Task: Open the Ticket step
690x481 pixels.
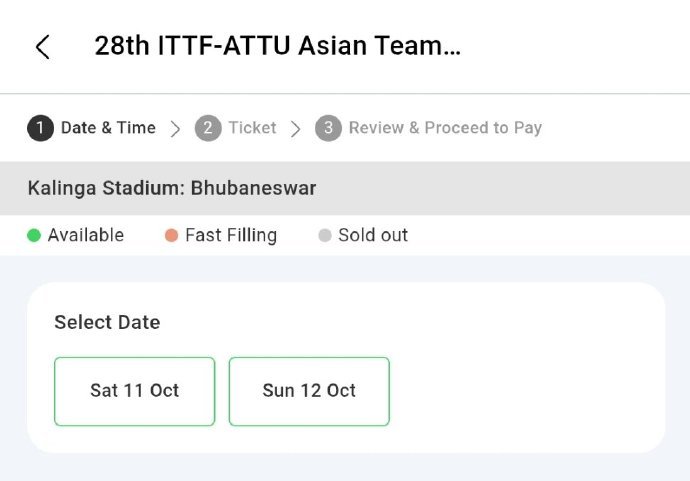Action: coord(252,128)
